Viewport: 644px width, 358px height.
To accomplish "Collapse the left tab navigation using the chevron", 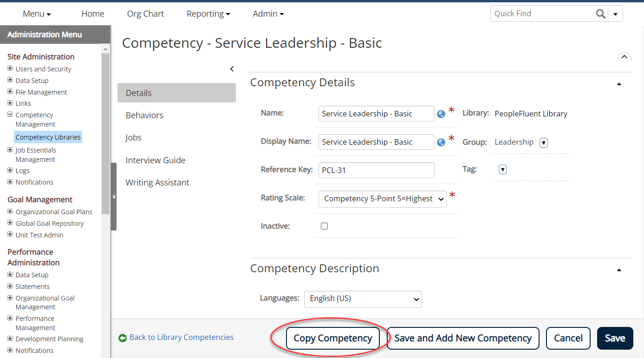I will pyautogui.click(x=232, y=69).
